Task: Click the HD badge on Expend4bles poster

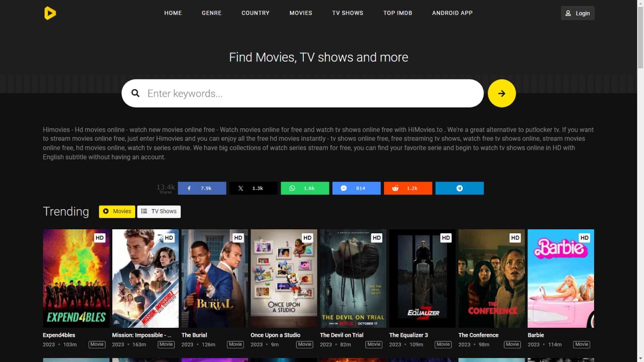Action: pos(100,238)
